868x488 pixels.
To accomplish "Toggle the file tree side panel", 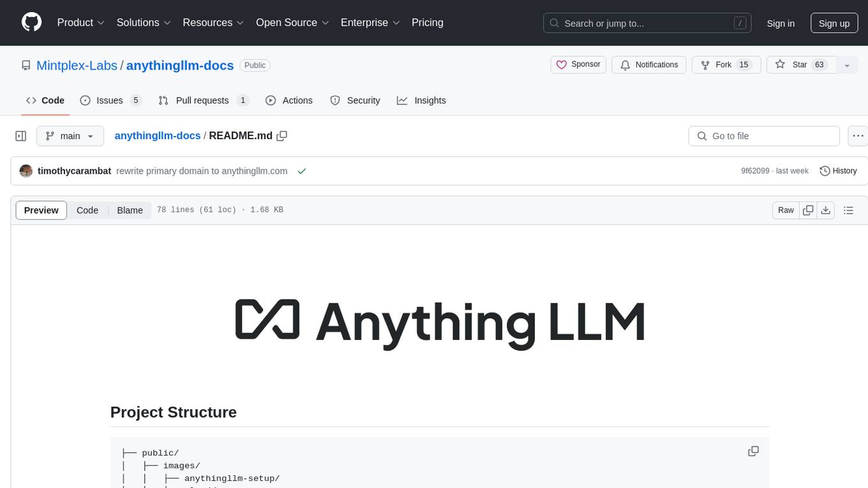I will click(21, 136).
